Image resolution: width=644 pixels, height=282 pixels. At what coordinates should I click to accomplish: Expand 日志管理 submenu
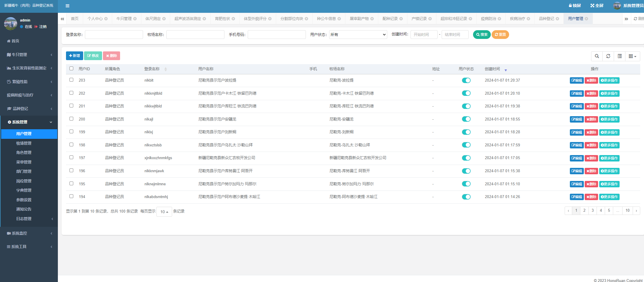29,219
